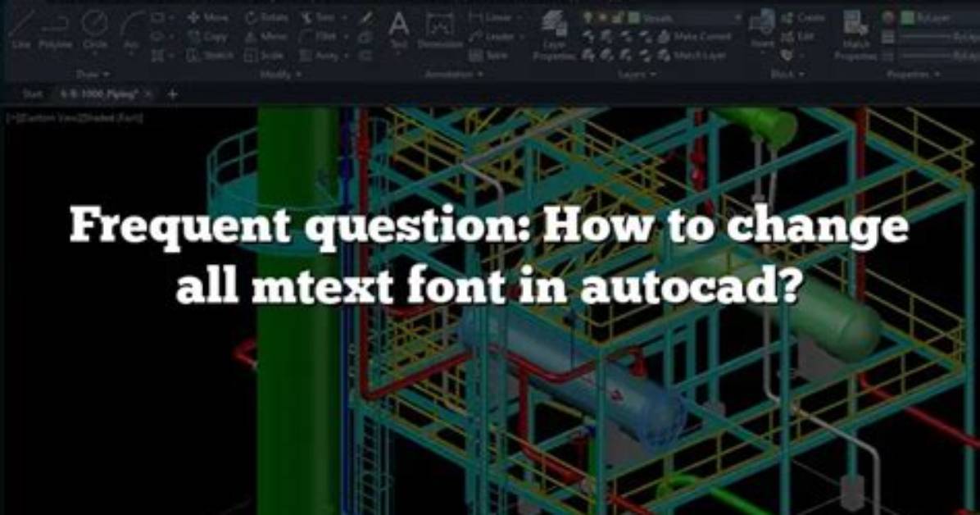The height and width of the screenshot is (515, 980).
Task: Click the Offset icon in Modify panel
Action: (x=365, y=56)
